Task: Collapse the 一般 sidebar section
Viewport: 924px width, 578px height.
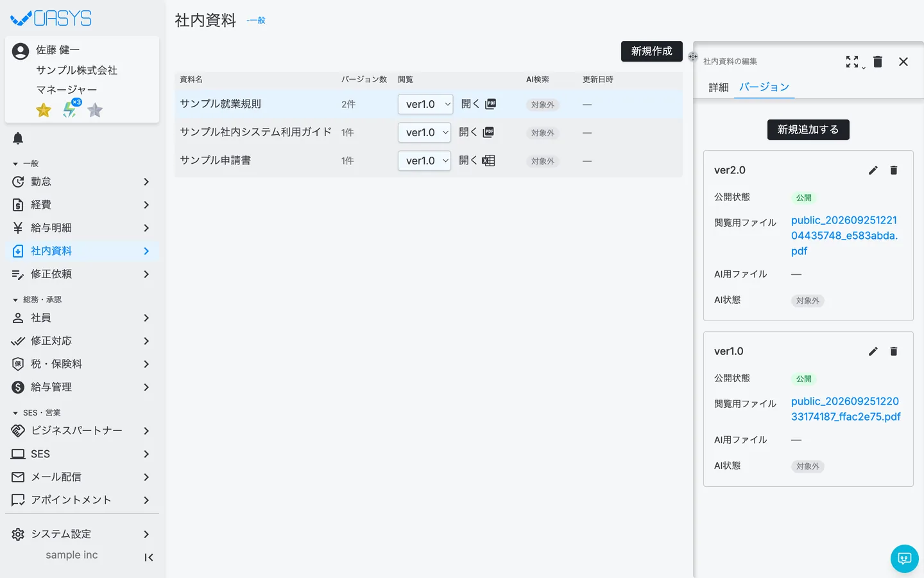Action: coord(26,164)
